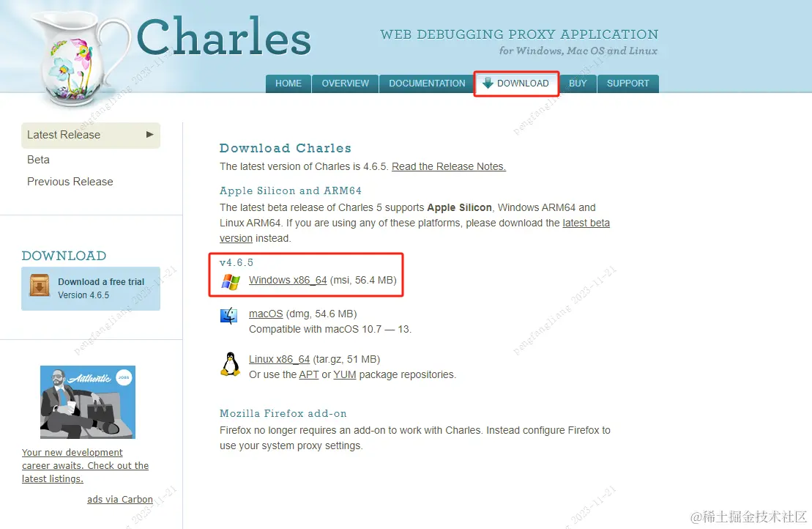Click Download a free trial Version 4.6.5
This screenshot has width=812, height=529.
click(91, 289)
